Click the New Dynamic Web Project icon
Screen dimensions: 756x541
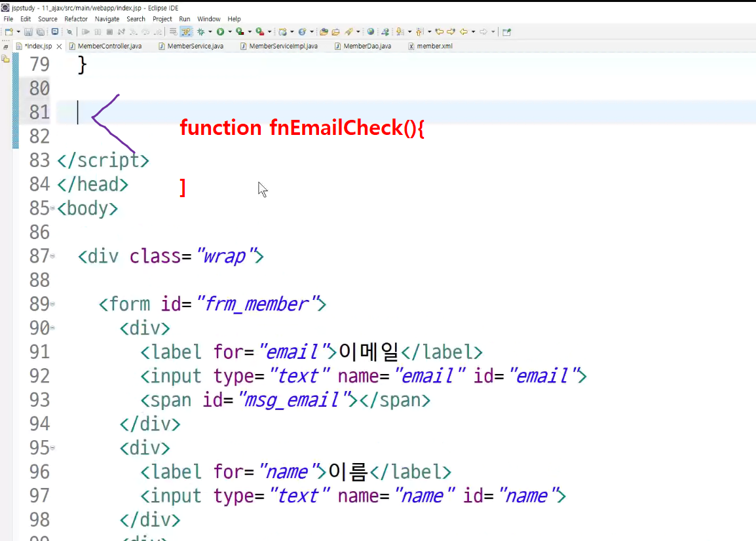coord(282,32)
